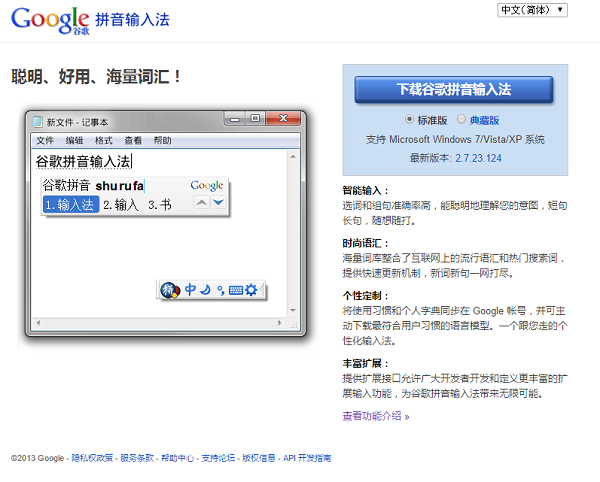Minimize the Notepad window
The height and width of the screenshot is (482, 600).
[235, 119]
